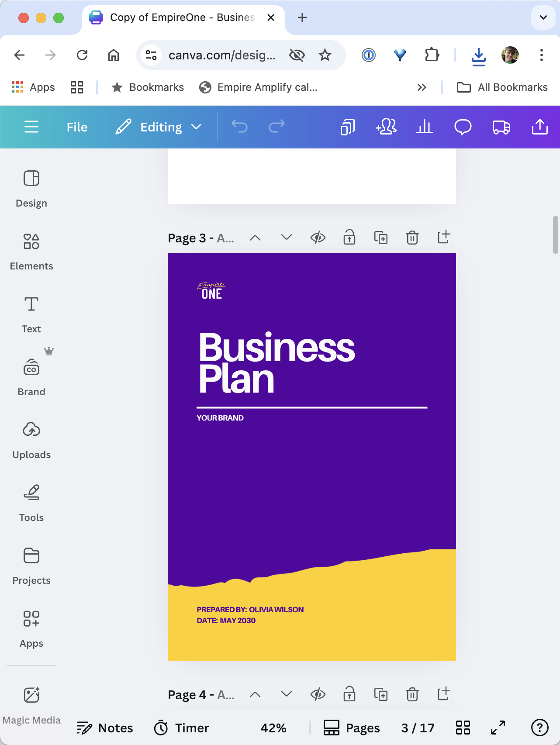Image resolution: width=560 pixels, height=745 pixels.
Task: Open the Bookmarks folder in bookmarks bar
Action: tap(148, 87)
